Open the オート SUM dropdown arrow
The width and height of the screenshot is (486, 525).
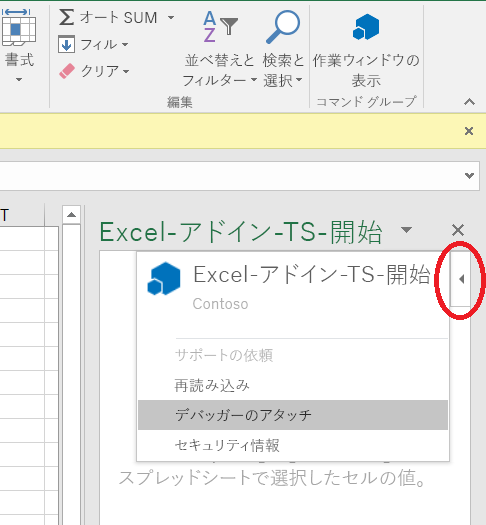[x=171, y=17]
